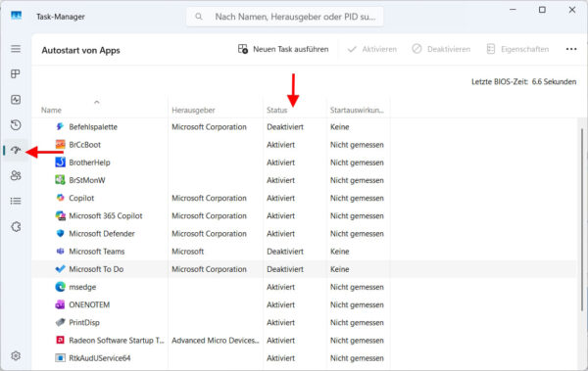The image size is (588, 371).
Task: Click the Aktivieren toolbar button
Action: [372, 49]
